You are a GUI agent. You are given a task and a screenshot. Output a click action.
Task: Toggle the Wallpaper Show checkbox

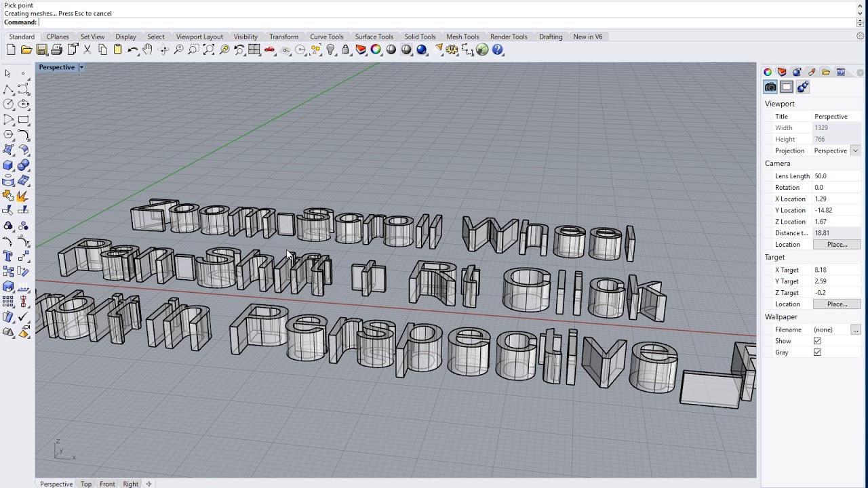[817, 341]
